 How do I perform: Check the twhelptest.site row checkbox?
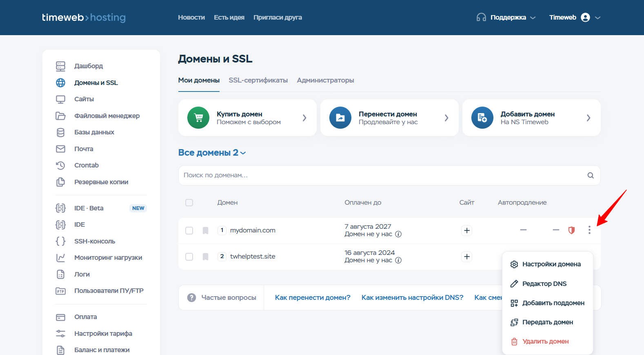(x=189, y=257)
